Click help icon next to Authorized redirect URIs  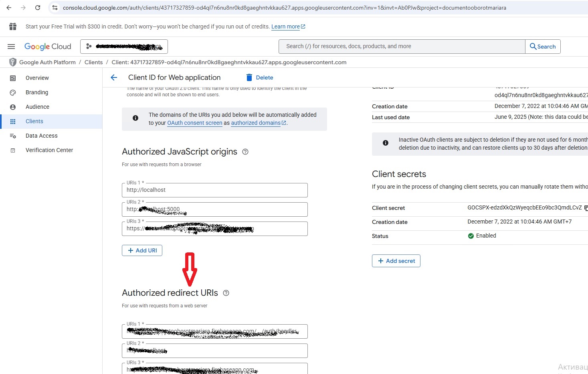(x=226, y=293)
